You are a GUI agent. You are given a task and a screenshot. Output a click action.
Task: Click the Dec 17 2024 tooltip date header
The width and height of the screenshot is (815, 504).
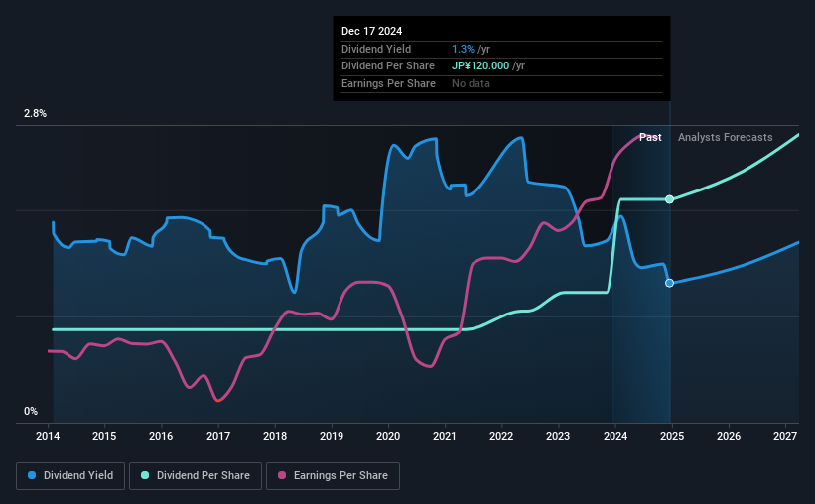click(371, 31)
